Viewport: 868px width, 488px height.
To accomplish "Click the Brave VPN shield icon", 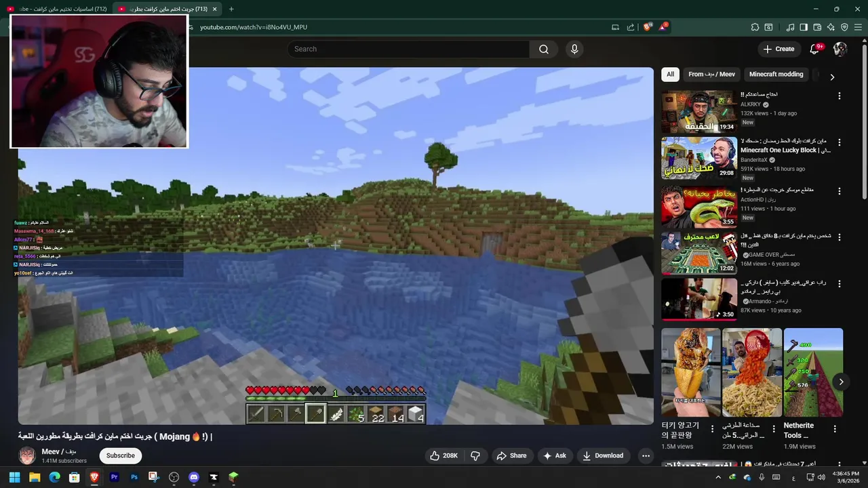I will pyautogui.click(x=844, y=27).
